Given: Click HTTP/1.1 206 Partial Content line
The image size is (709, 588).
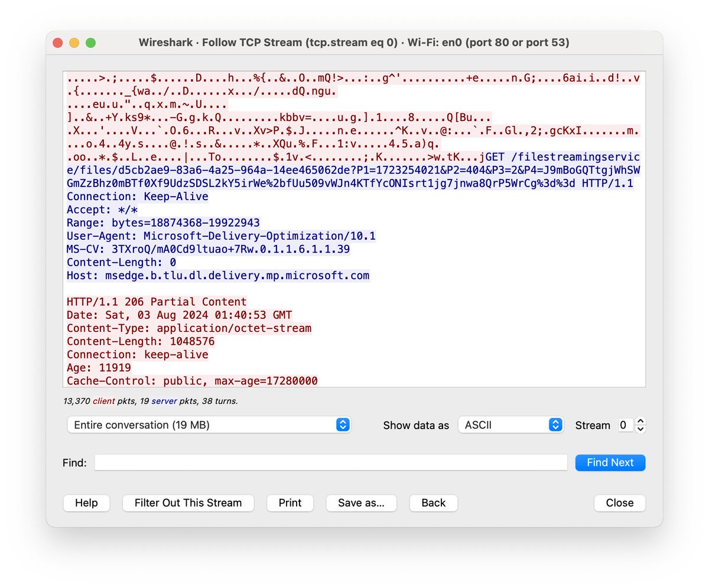Looking at the screenshot, I should coord(157,302).
